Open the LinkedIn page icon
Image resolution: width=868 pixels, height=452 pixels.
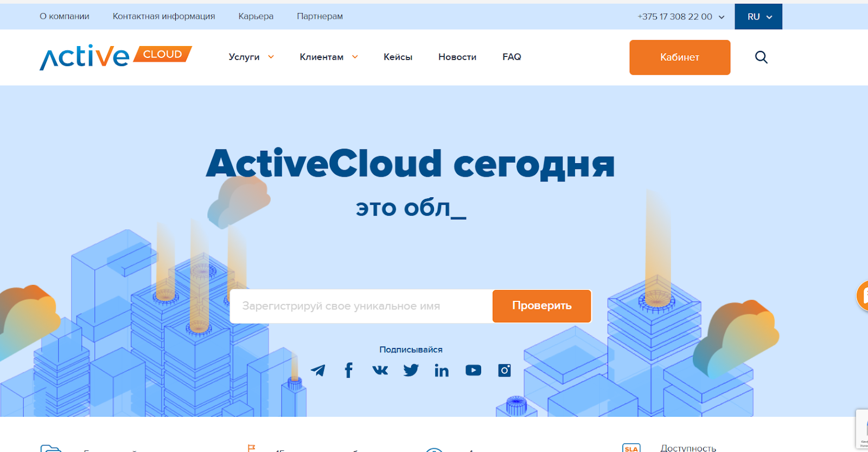point(442,370)
